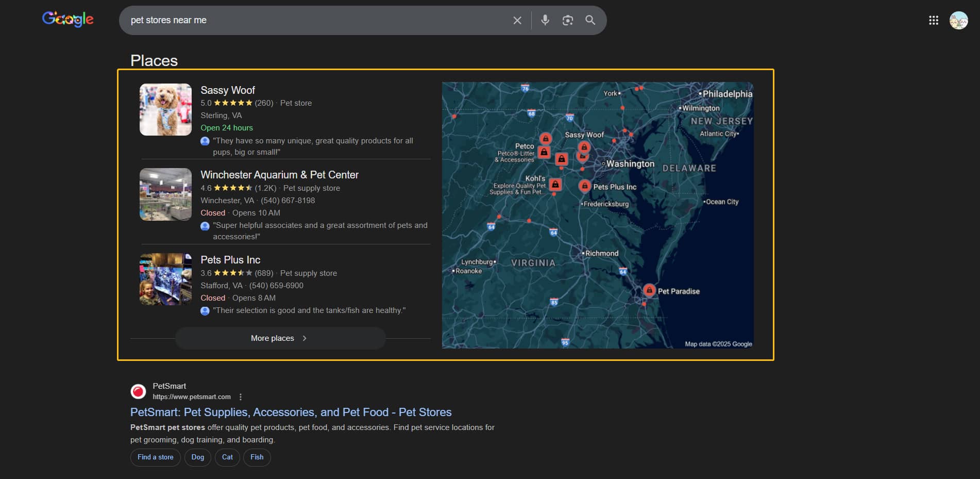Choose the Fish suggestion chip
Viewport: 980px width, 479px height.
tap(257, 457)
